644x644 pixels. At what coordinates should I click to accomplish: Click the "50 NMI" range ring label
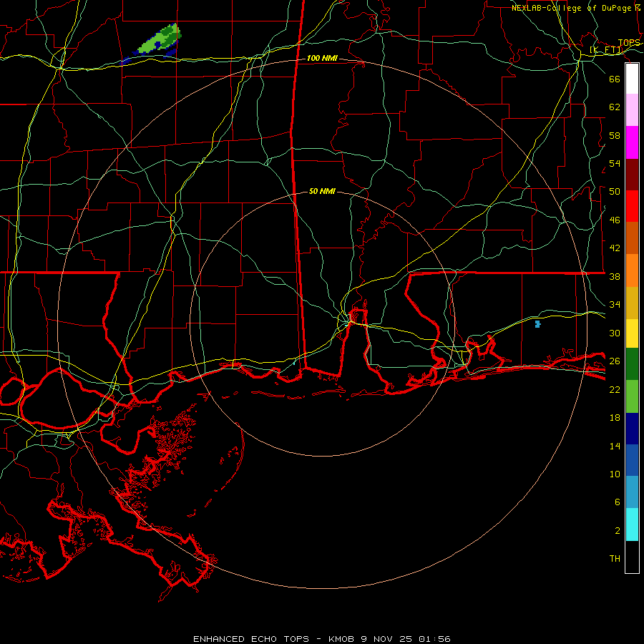322,191
